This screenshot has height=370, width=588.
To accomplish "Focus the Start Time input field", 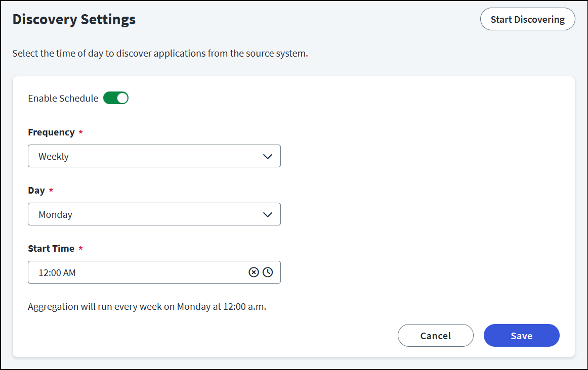I will 137,272.
